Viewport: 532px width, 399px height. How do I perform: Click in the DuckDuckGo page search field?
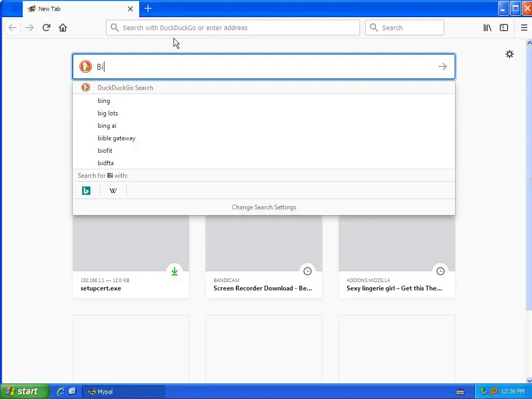(x=263, y=66)
